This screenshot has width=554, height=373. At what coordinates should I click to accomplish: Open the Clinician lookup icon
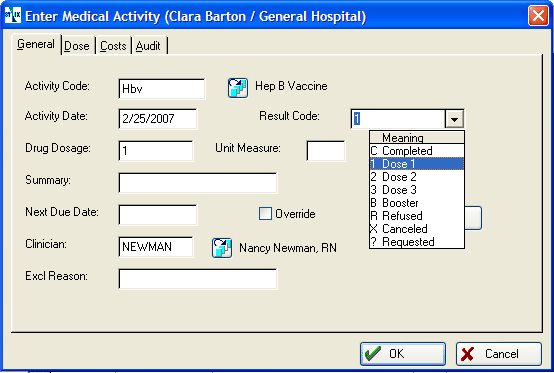[222, 248]
